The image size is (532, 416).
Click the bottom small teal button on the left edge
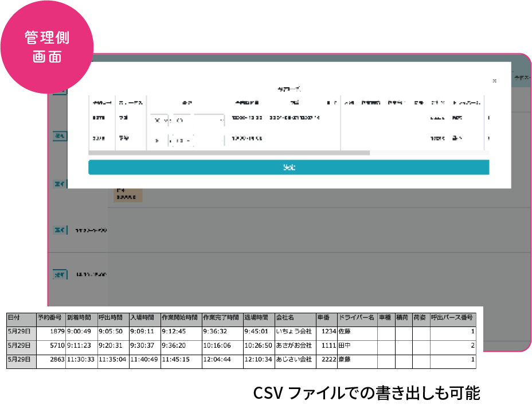click(59, 275)
